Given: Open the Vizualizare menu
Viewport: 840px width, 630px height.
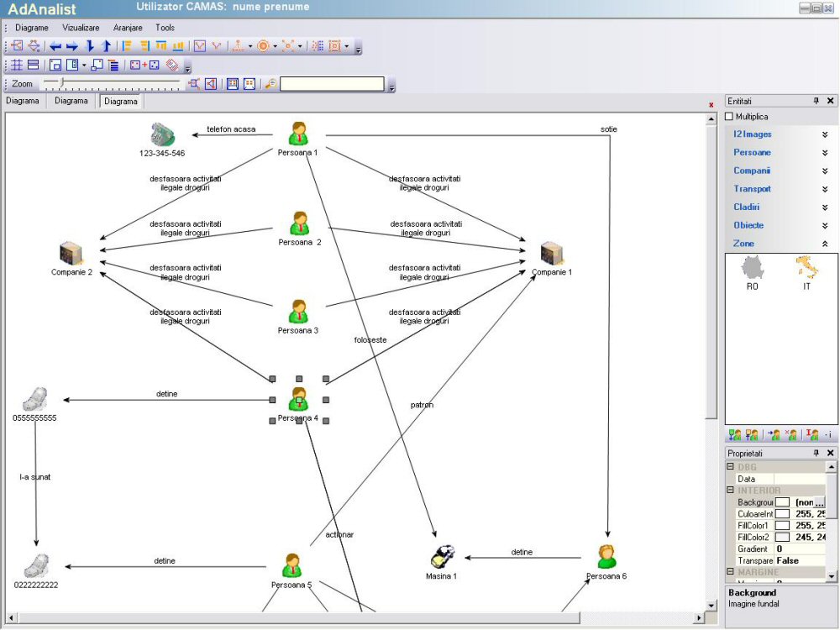Looking at the screenshot, I should (x=81, y=28).
